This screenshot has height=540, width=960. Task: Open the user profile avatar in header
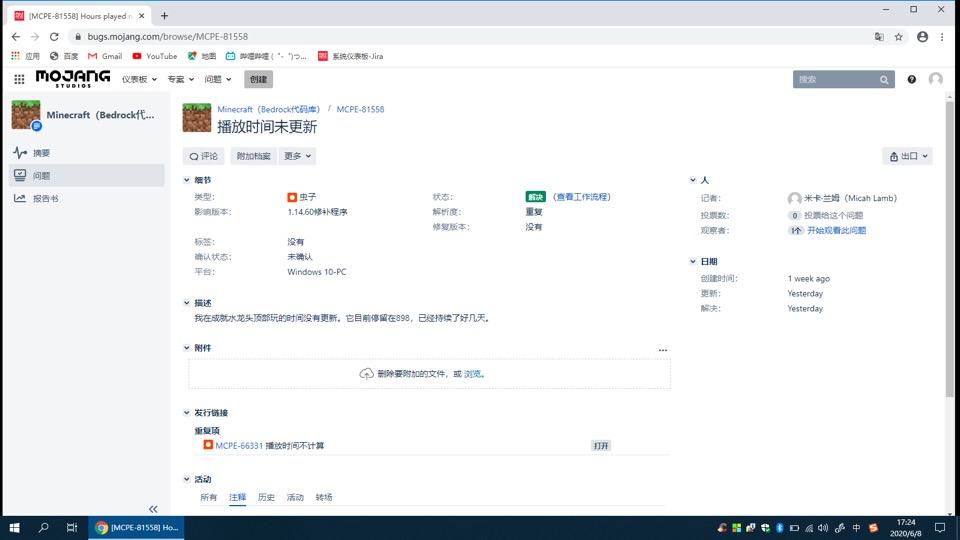(936, 79)
